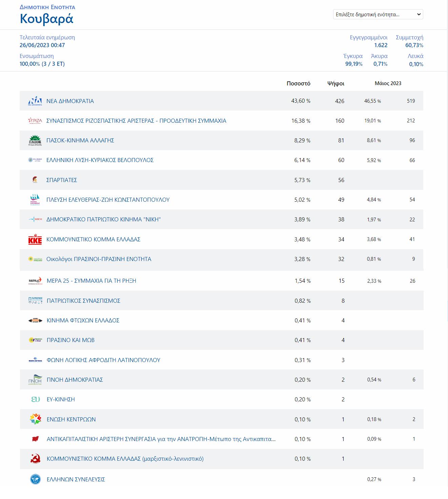Open ΕΛΛΗΝΙΚΗ ΛΥΣΗ-ΚΥΡΙΑΚΟΣ ΒΕΛΟΠΟΥΛΟΣ link
448x499 pixels.
click(x=100, y=160)
